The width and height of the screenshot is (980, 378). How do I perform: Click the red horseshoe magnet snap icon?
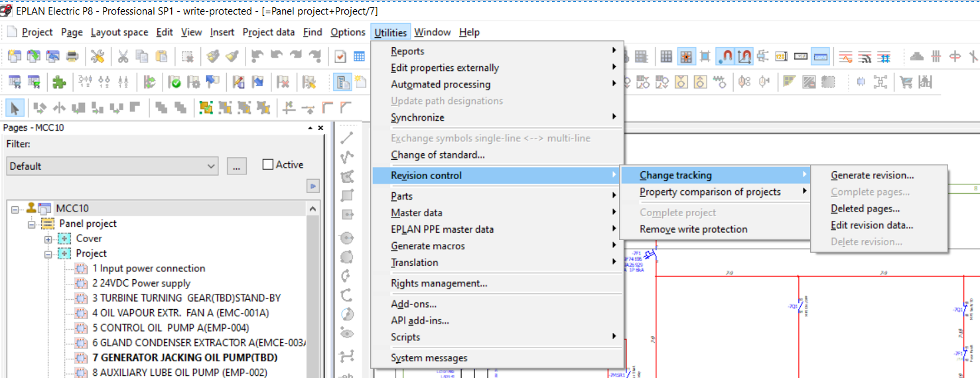pyautogui.click(x=725, y=57)
